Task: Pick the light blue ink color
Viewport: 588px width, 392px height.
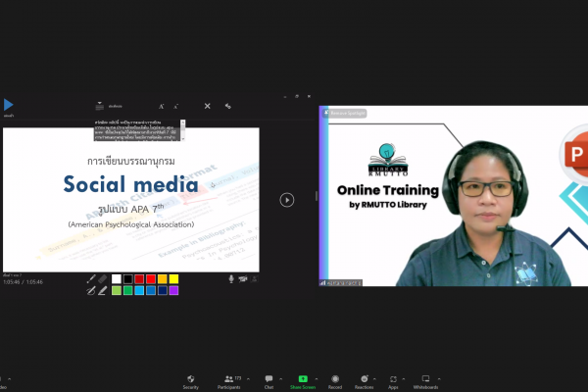Action: 139,290
